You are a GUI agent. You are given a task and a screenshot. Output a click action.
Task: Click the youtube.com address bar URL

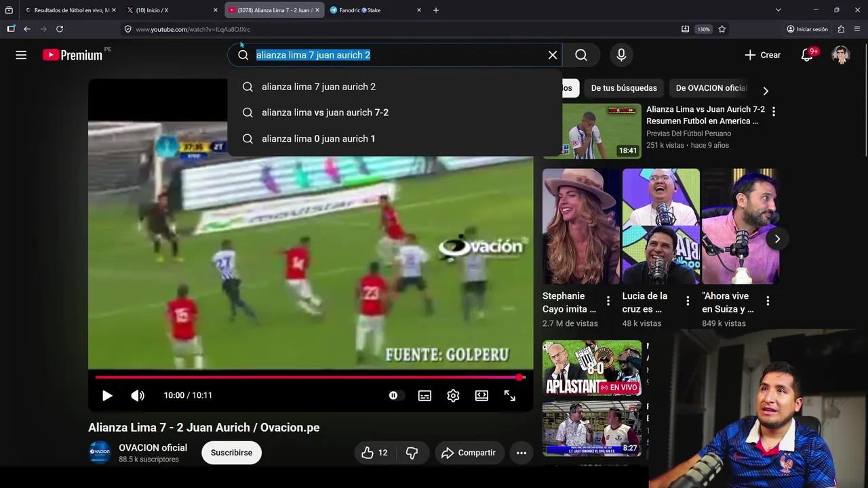(x=193, y=29)
